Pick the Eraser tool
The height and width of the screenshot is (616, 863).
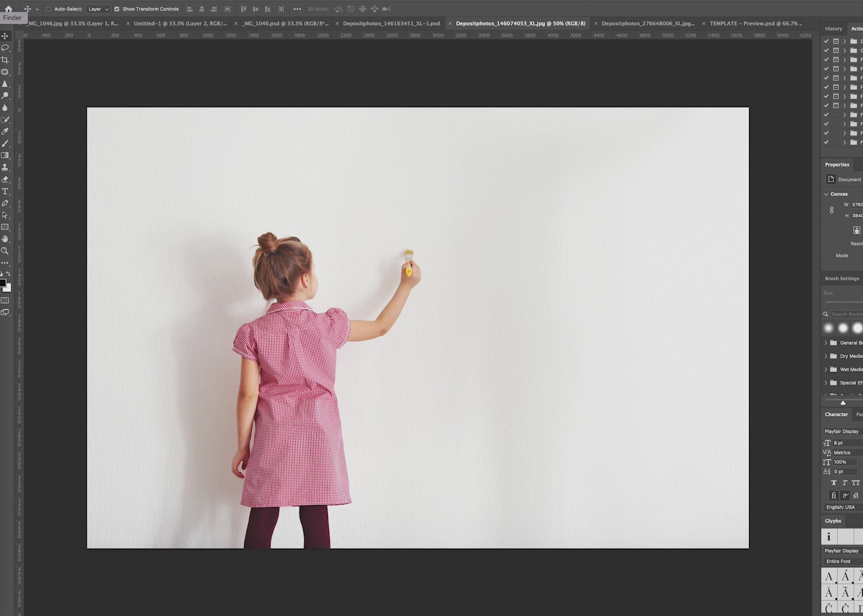5,179
